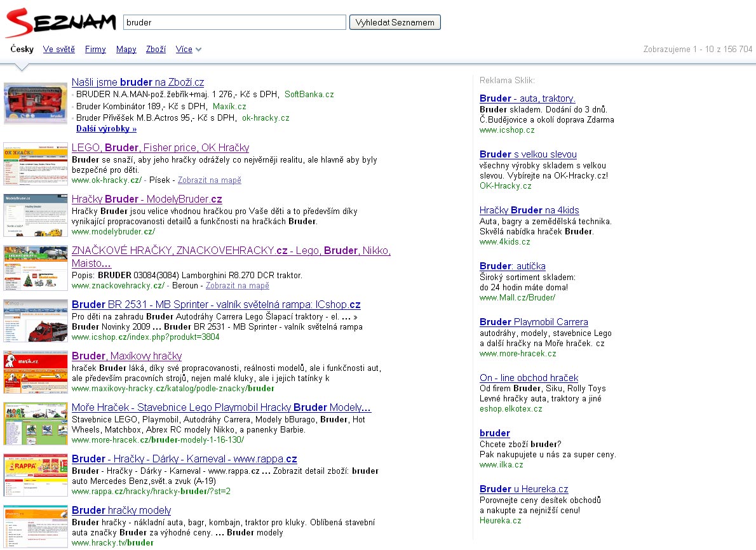This screenshot has height=550, width=756.
Task: Open 'Bruder, Maxíkovy hračky' result
Action: 127,356
